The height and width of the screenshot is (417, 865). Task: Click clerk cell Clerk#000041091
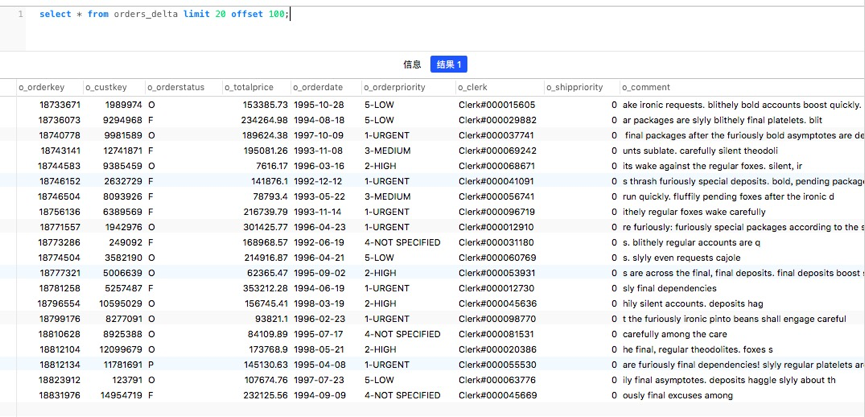click(496, 181)
